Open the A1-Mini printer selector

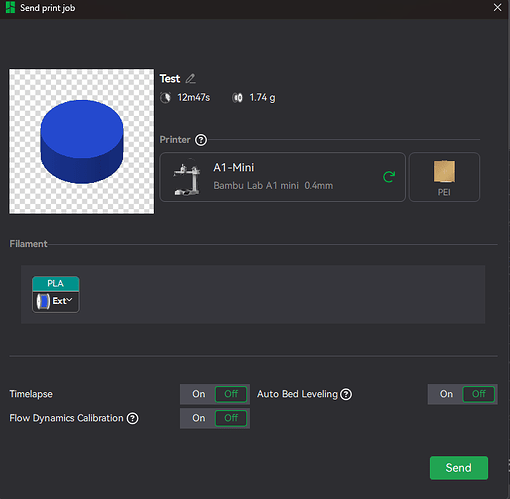click(x=282, y=177)
